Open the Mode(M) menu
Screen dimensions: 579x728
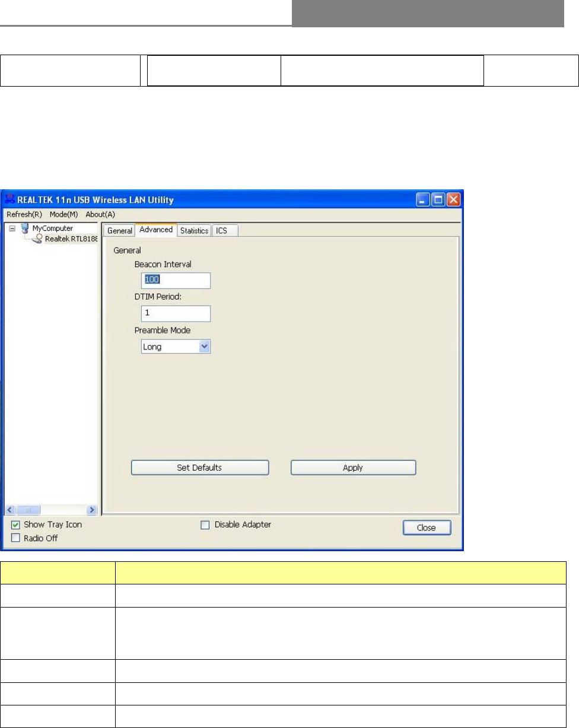pos(65,214)
